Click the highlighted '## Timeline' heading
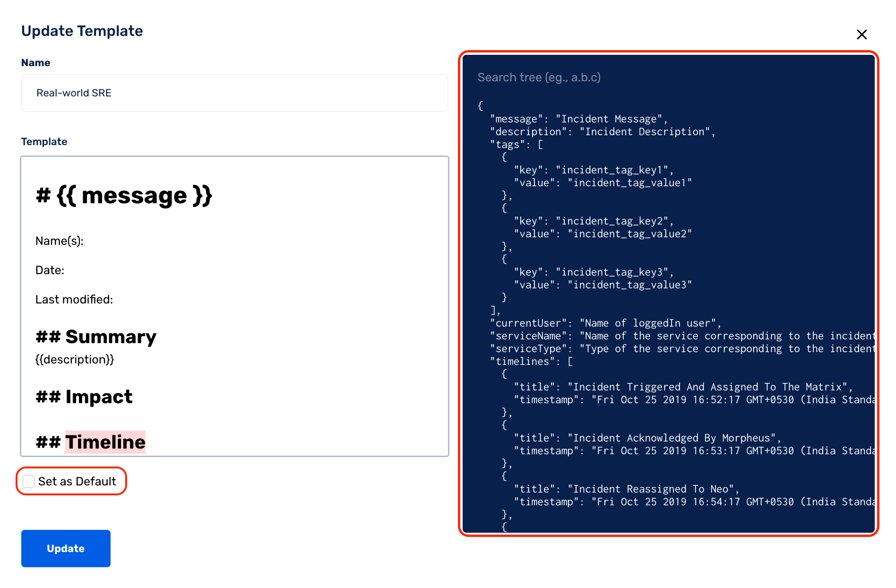Viewport: 896px width, 588px height. click(x=90, y=442)
